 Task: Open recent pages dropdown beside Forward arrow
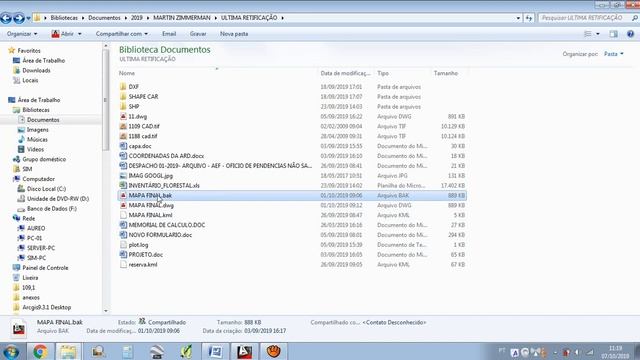(x=28, y=18)
